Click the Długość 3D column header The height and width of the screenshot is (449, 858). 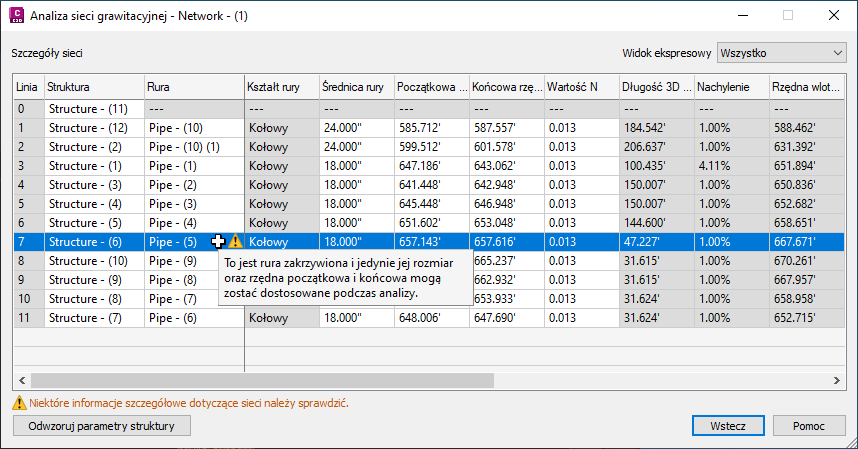pyautogui.click(x=657, y=87)
